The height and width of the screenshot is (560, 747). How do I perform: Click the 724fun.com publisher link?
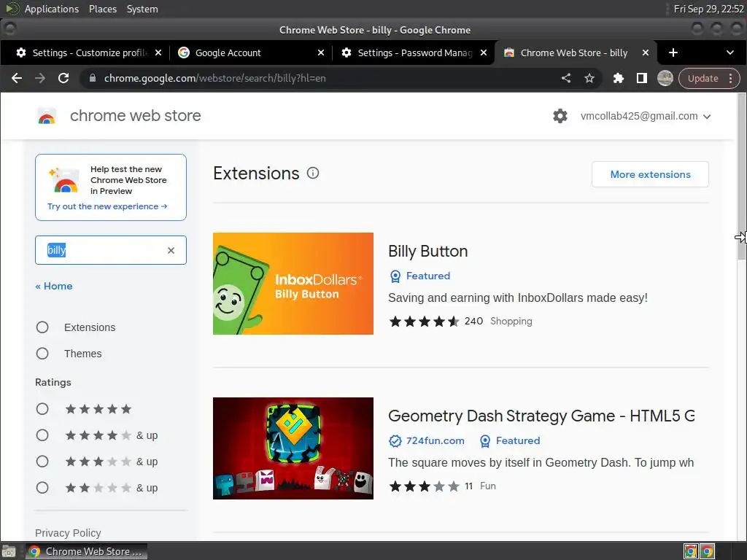click(436, 441)
